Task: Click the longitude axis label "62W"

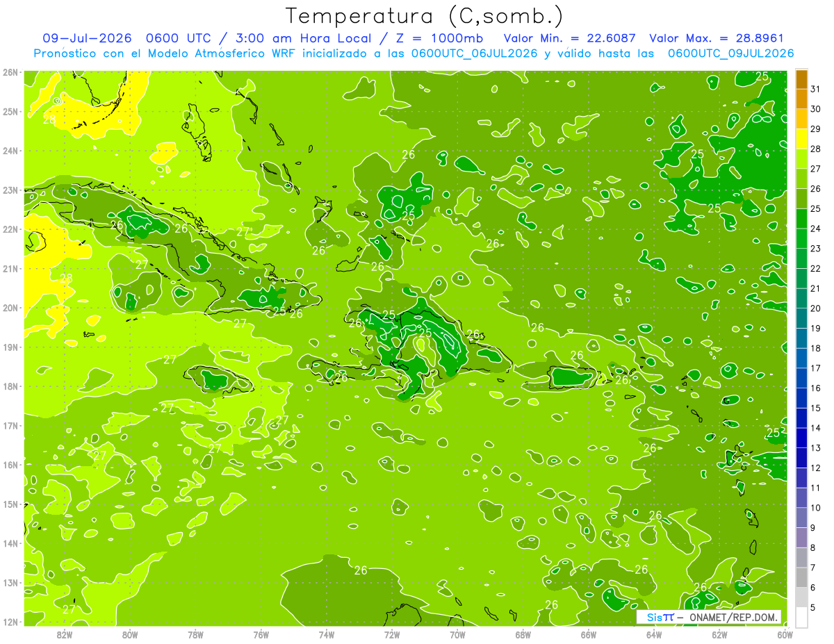Action: [720, 634]
